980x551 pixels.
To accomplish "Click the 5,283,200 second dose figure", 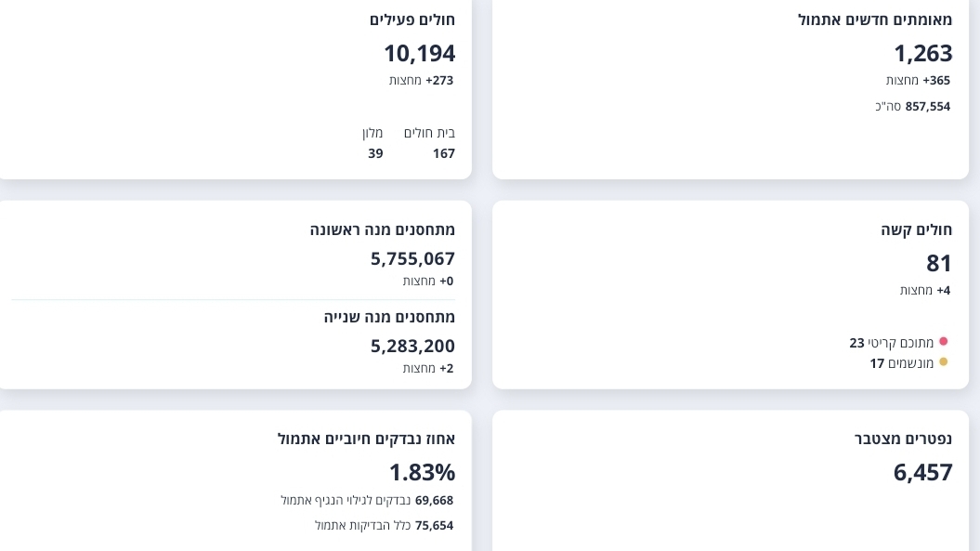I will pos(412,346).
